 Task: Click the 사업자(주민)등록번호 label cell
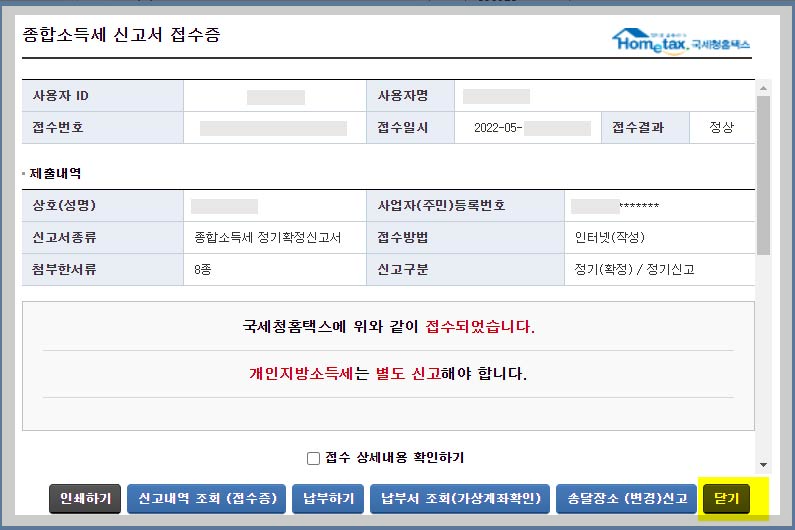[x=465, y=206]
